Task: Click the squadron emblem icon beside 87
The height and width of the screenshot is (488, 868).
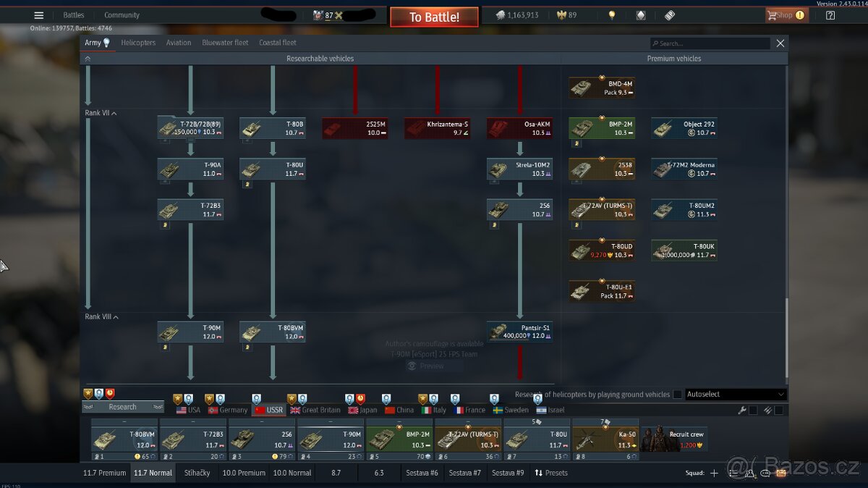Action: [x=318, y=15]
